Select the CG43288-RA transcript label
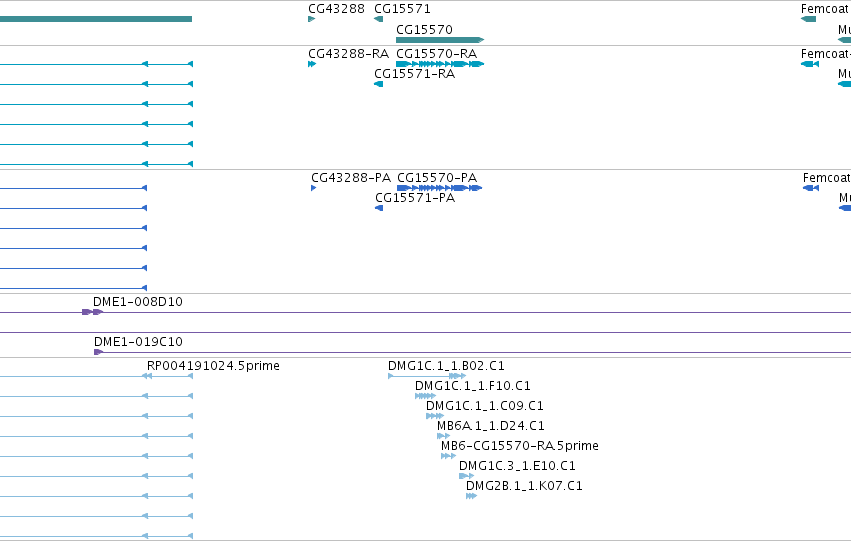 348,54
